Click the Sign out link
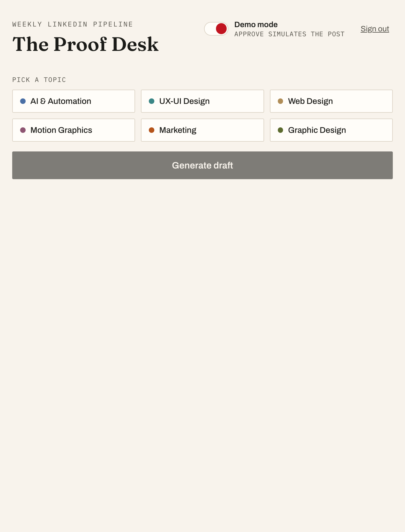This screenshot has height=532, width=405. pos(375,29)
